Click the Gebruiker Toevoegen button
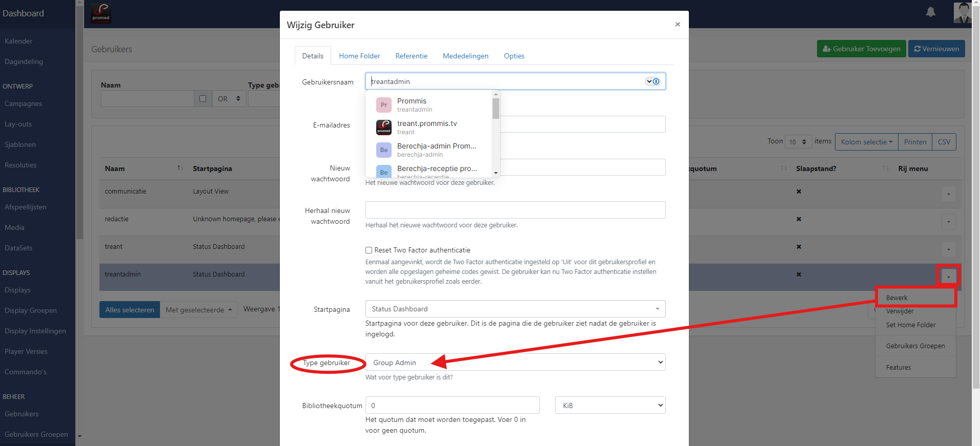Screen dimensions: 980x446 coord(861,49)
